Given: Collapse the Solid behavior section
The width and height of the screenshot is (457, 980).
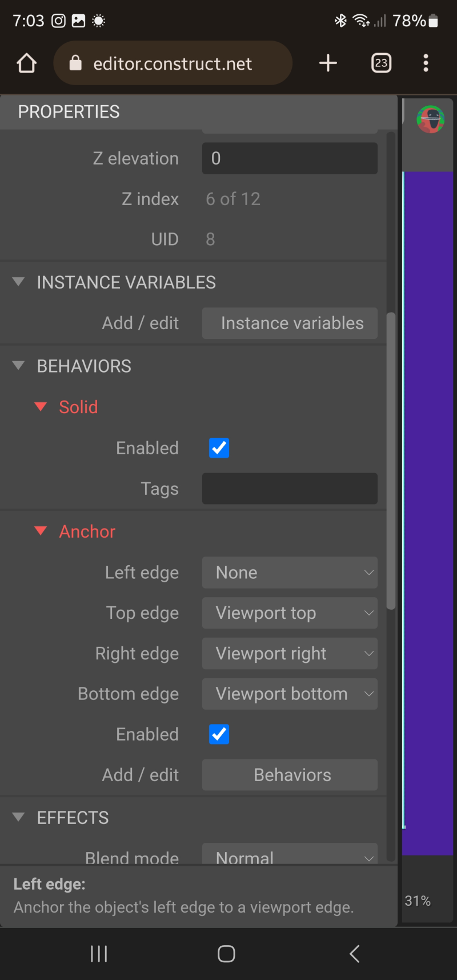Looking at the screenshot, I should (x=41, y=407).
